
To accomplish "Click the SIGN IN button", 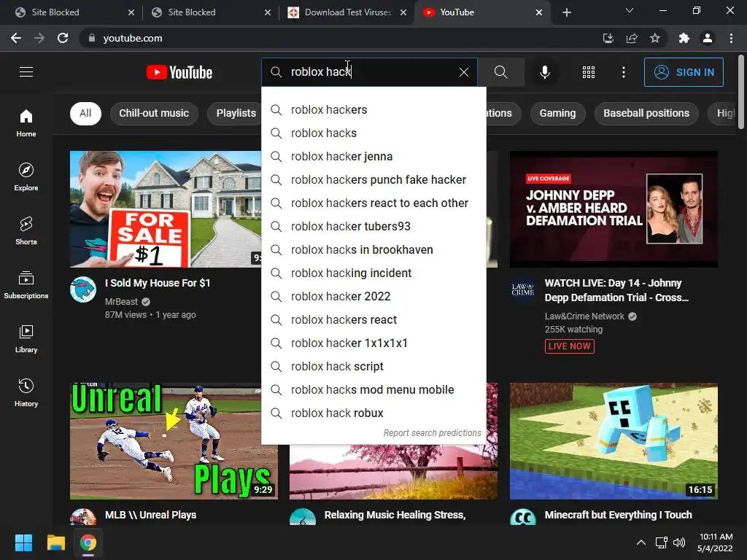I will click(684, 72).
